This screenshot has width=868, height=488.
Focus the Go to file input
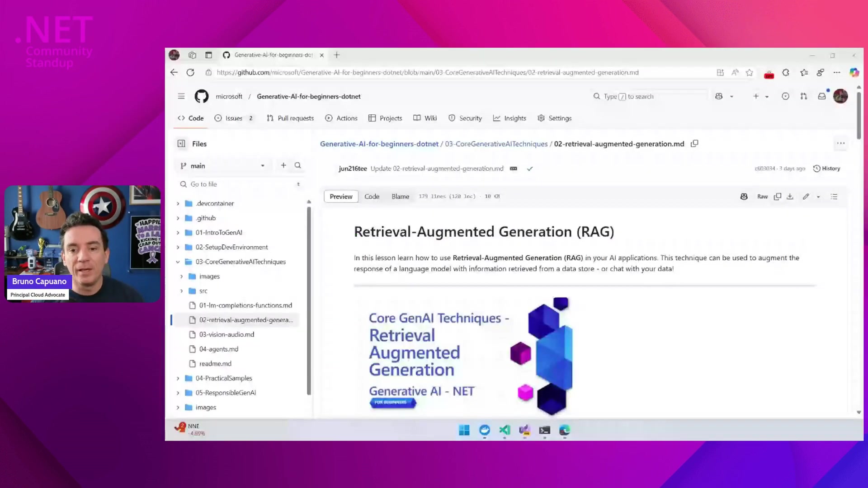point(240,184)
